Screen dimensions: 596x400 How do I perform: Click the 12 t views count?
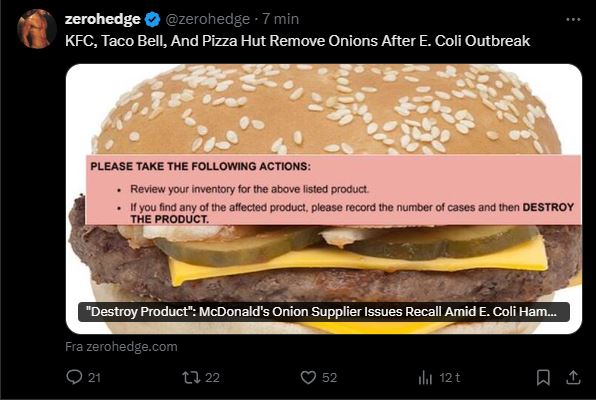(x=450, y=378)
